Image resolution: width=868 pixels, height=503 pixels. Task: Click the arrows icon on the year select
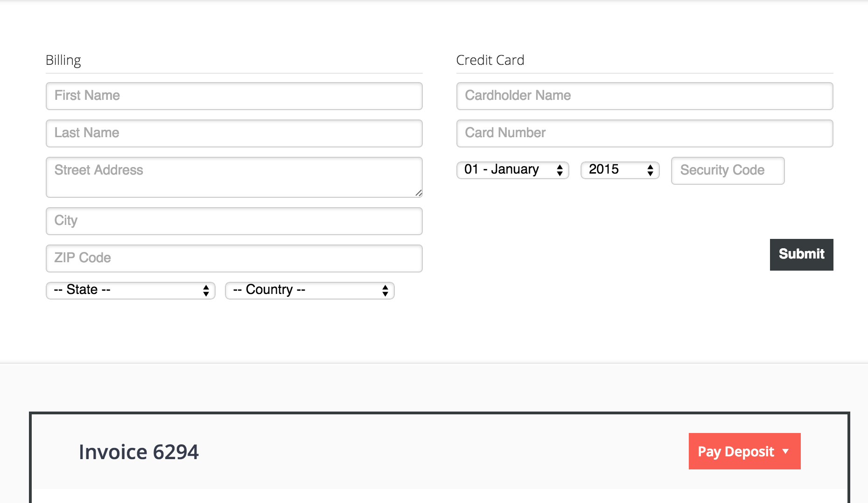pyautogui.click(x=650, y=170)
